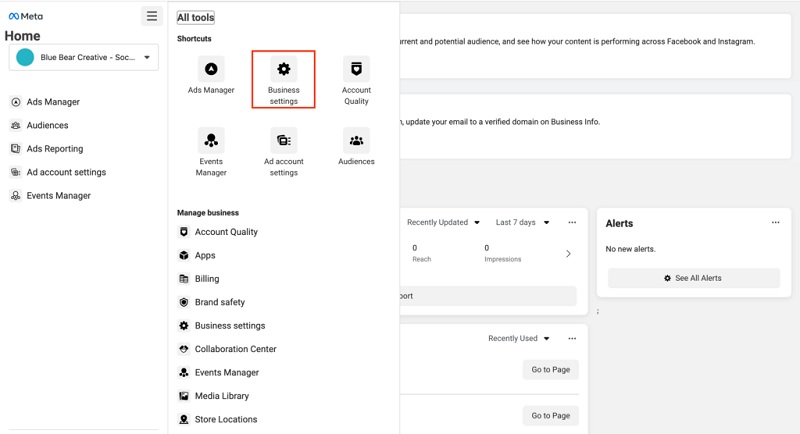Viewport: 800px width, 434px height.
Task: Click Media Library icon
Action: tap(184, 396)
